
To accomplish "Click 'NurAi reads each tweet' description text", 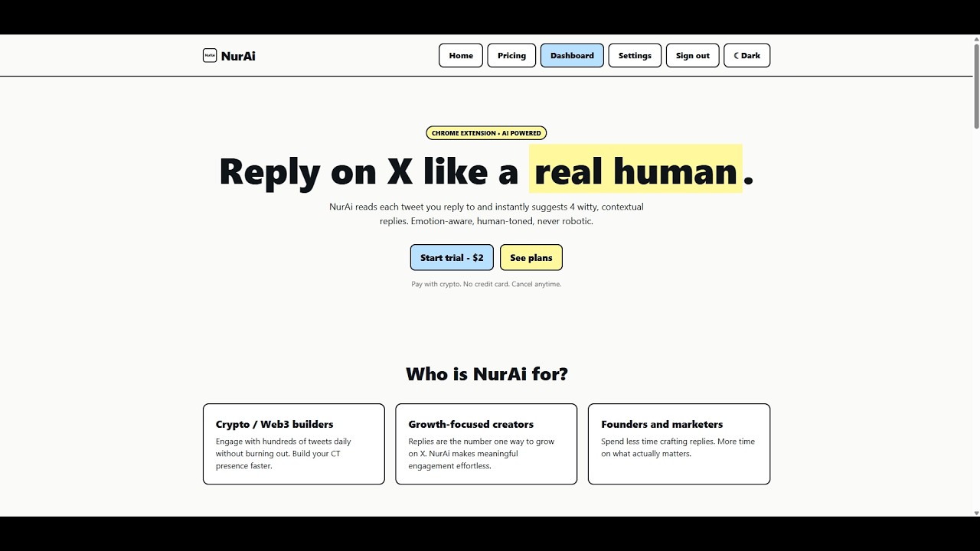I will click(486, 214).
